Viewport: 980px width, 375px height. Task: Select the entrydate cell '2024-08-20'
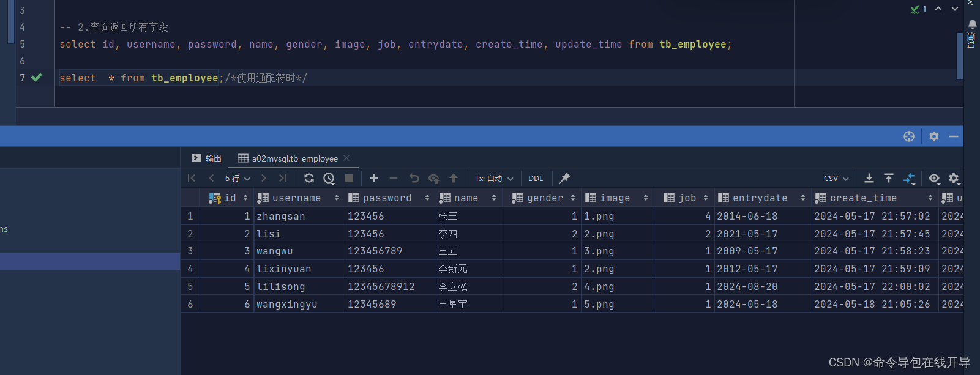tap(763, 286)
